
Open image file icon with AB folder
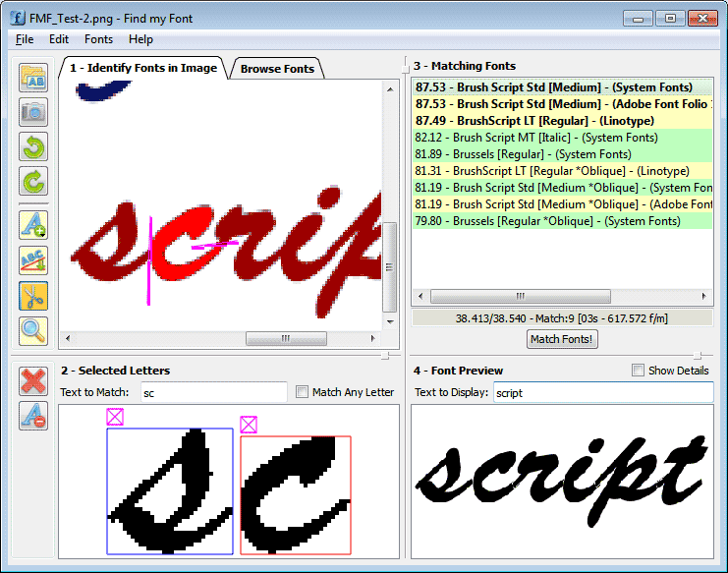33,77
